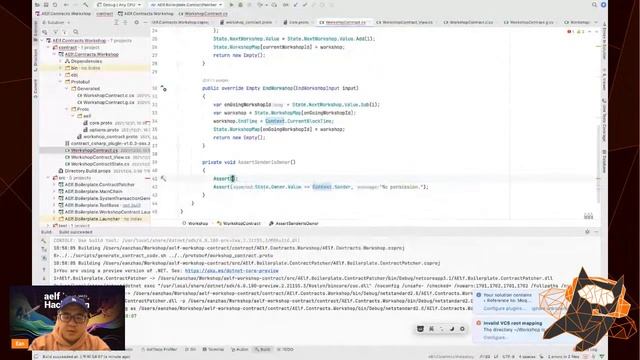The width and height of the screenshot is (640, 360).
Task: Select WorkshopContractState.cs in solution tree
Action: (x=100, y=164)
